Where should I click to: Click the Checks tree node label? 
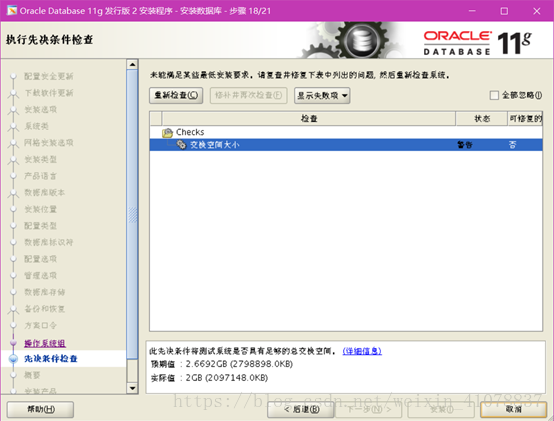coord(190,132)
